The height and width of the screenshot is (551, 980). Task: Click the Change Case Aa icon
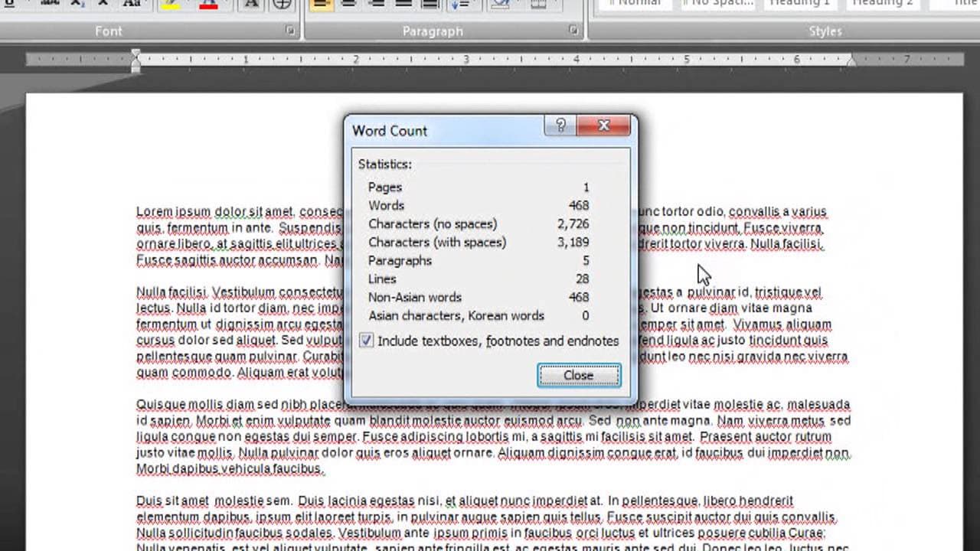(x=132, y=3)
